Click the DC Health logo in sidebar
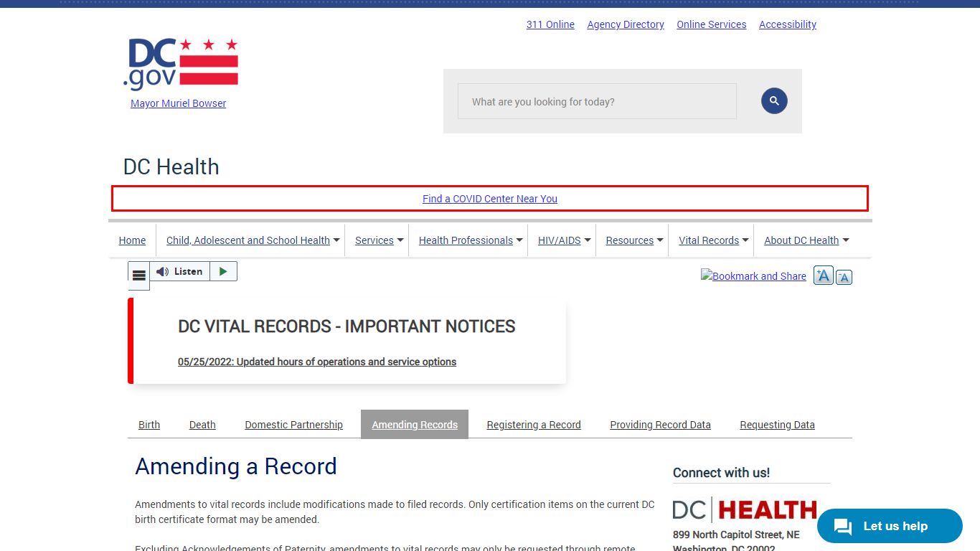The width and height of the screenshot is (980, 551). [x=745, y=509]
